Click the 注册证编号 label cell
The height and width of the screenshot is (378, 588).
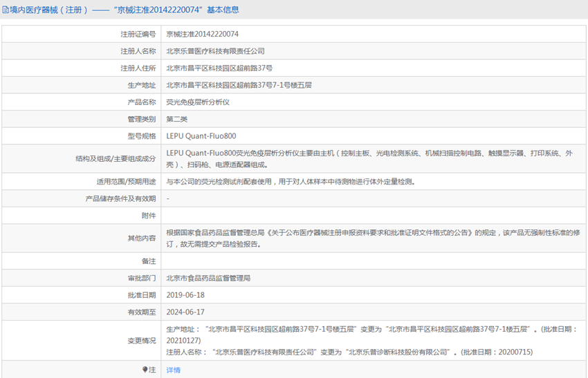click(138, 34)
